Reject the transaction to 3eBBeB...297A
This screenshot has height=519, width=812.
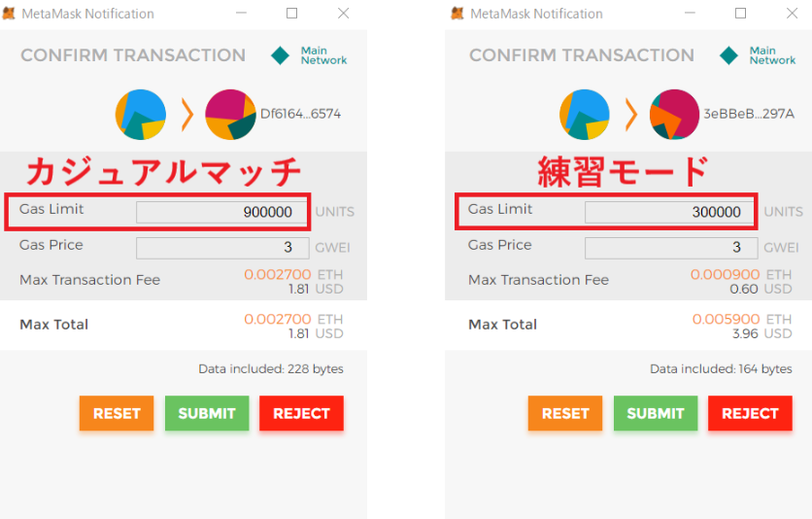pos(750,413)
